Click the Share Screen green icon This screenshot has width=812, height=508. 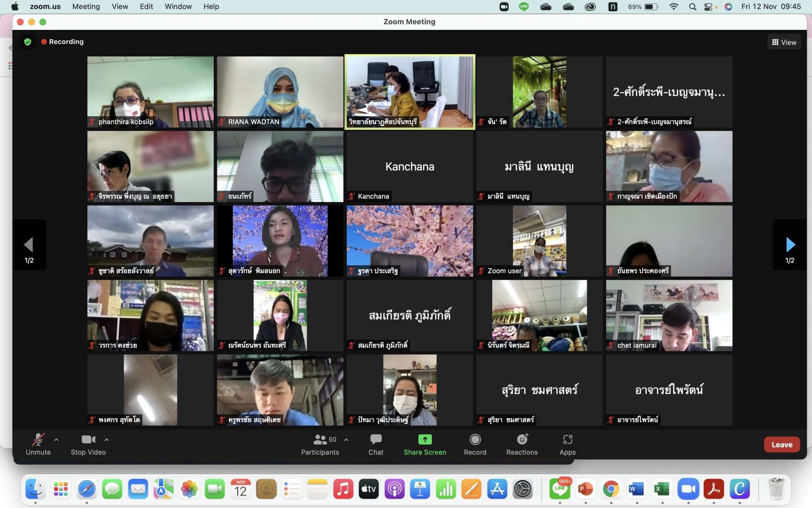coord(425,440)
